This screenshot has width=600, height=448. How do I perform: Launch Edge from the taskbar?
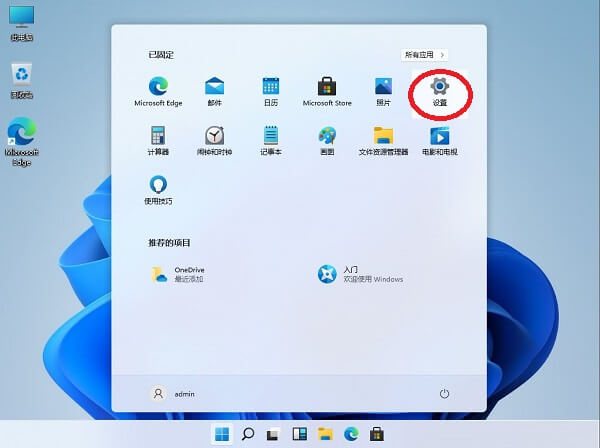[351, 434]
